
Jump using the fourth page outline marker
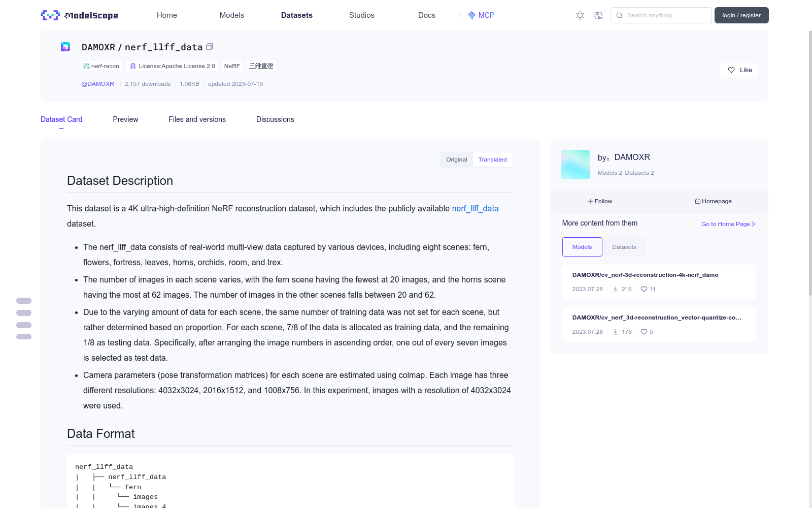tap(24, 337)
